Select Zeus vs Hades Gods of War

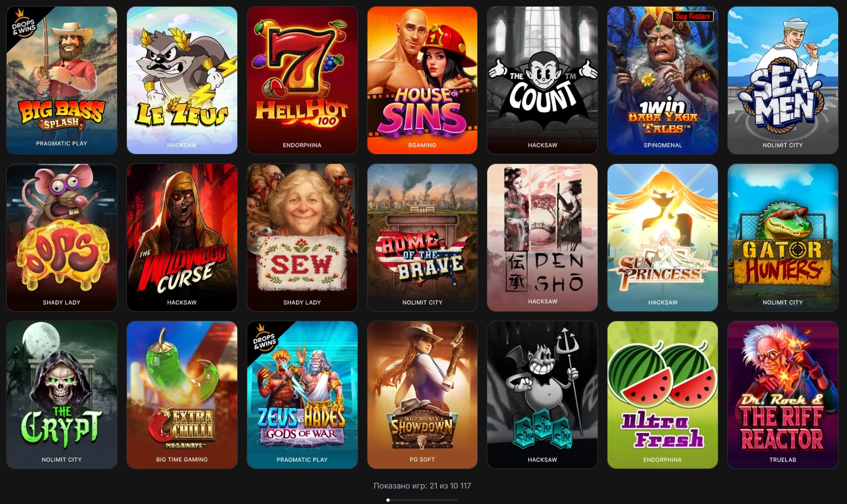302,395
